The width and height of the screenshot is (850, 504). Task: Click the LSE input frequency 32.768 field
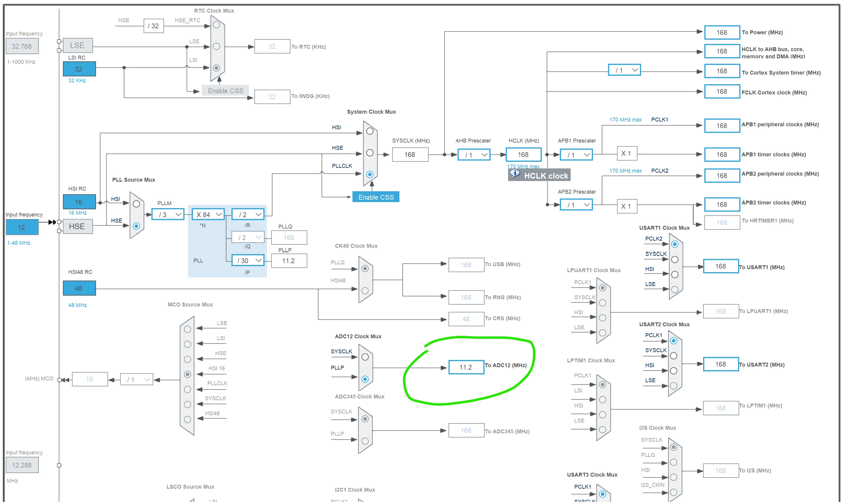pyautogui.click(x=22, y=46)
